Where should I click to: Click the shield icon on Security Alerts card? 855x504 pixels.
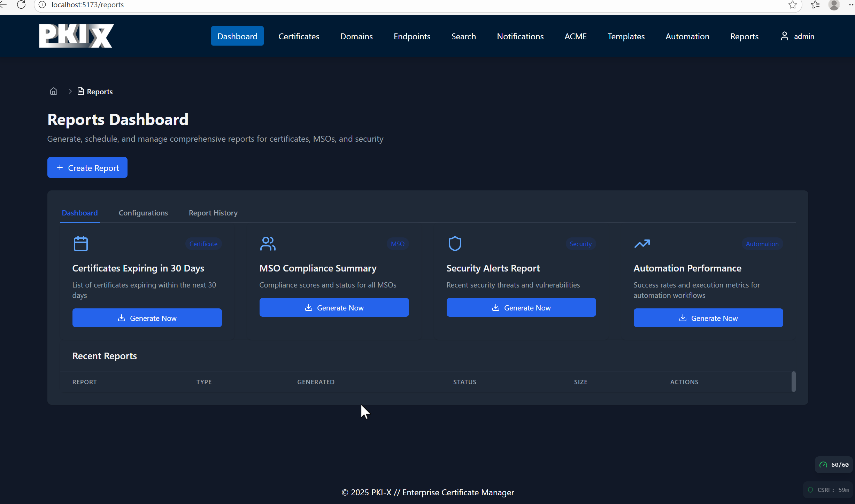point(455,244)
